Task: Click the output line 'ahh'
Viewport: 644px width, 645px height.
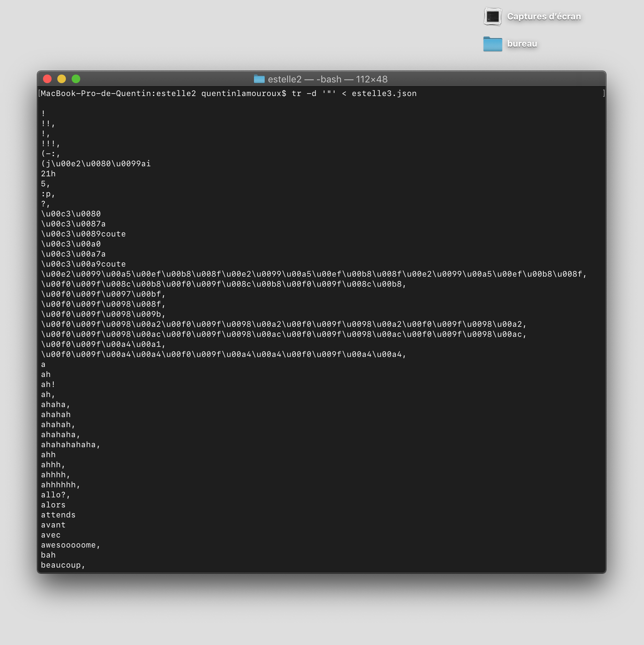Action: pyautogui.click(x=48, y=455)
